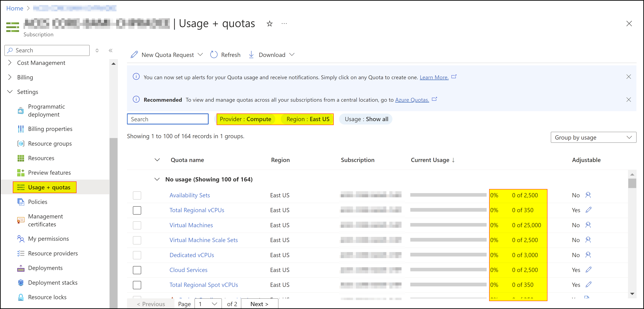This screenshot has width=644, height=309.
Task: Click the expand/collapse sort icon beside sidebar search
Action: (97, 51)
